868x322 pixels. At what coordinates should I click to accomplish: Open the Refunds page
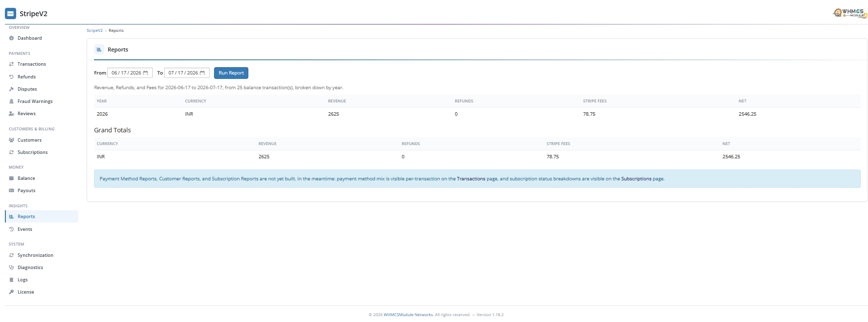click(x=42, y=77)
